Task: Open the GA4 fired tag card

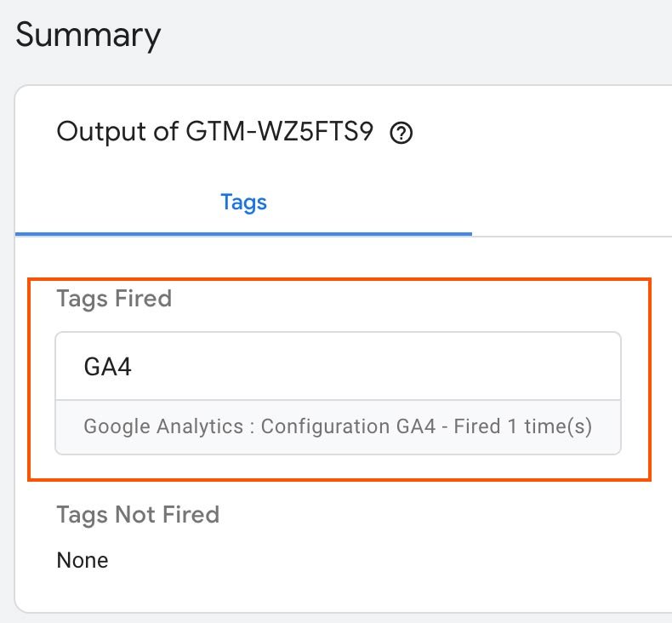Action: (x=339, y=393)
